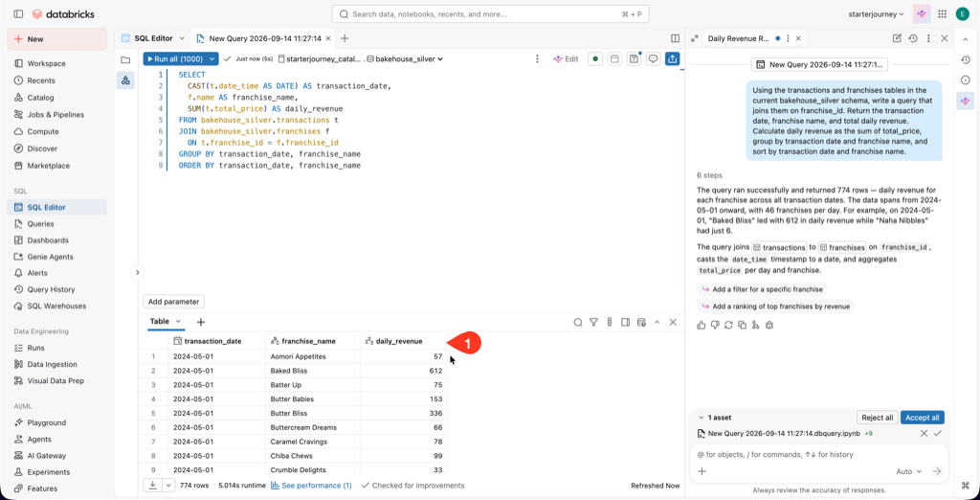The height and width of the screenshot is (500, 980).
Task: Collapse the results panel chevron
Action: pyautogui.click(x=657, y=322)
